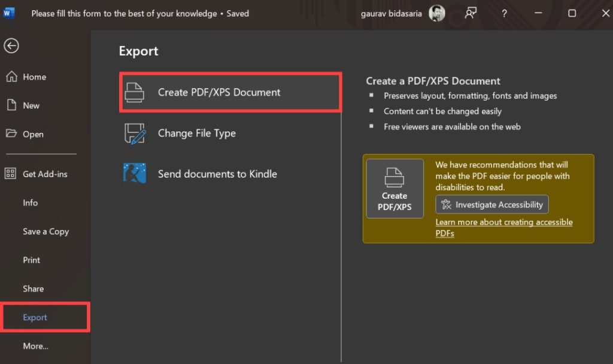Click 'Preserves layout, formatting, fonts and images' text
613x364 pixels.
(x=471, y=96)
